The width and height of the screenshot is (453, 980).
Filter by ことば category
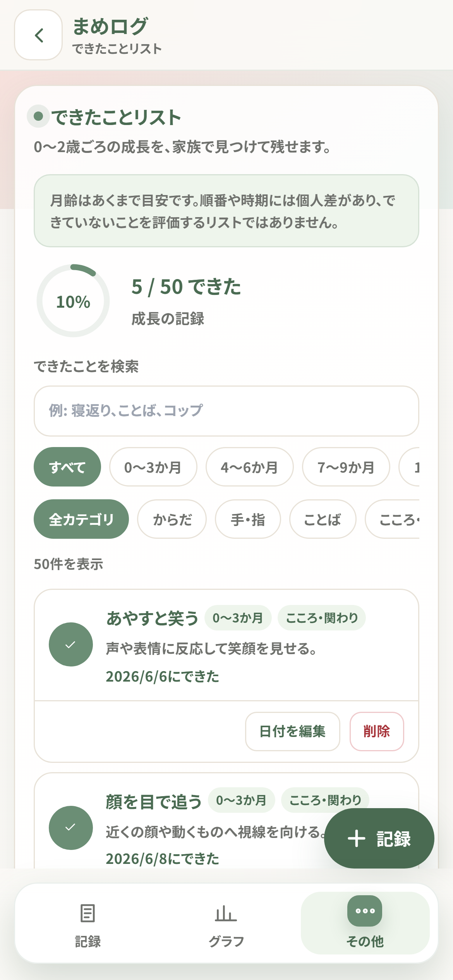pyautogui.click(x=323, y=519)
